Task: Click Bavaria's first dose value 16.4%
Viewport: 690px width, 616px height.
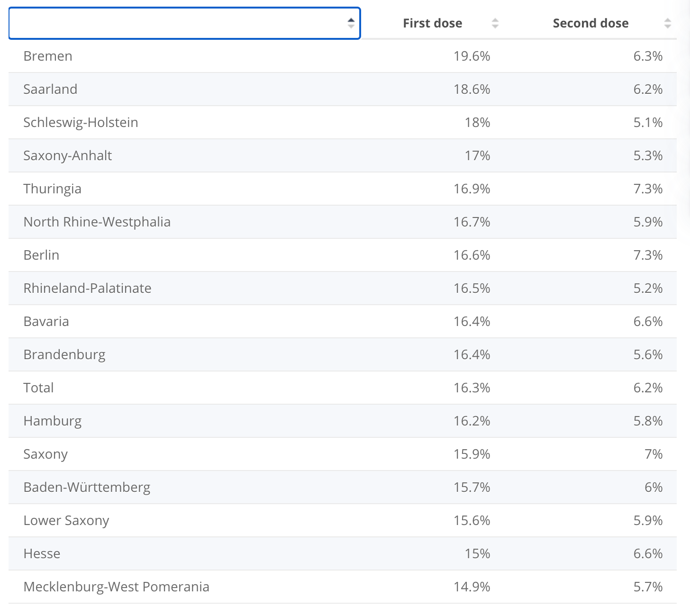Action: [x=472, y=321]
